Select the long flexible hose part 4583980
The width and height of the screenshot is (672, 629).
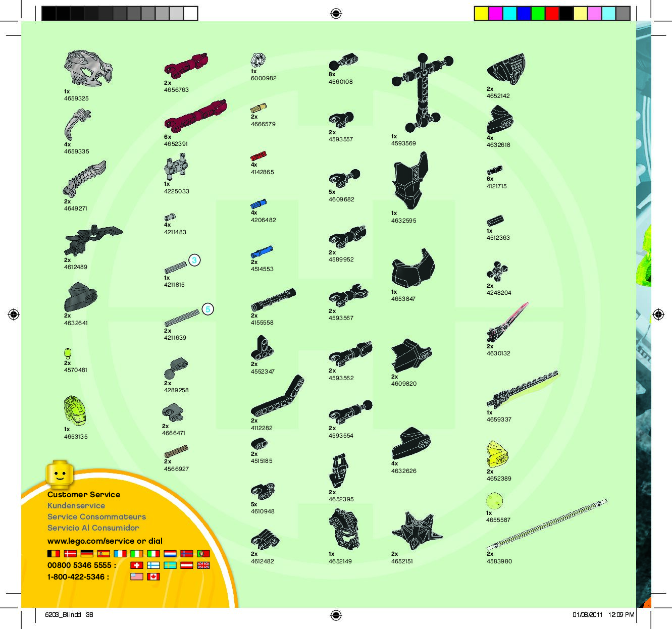point(547,524)
